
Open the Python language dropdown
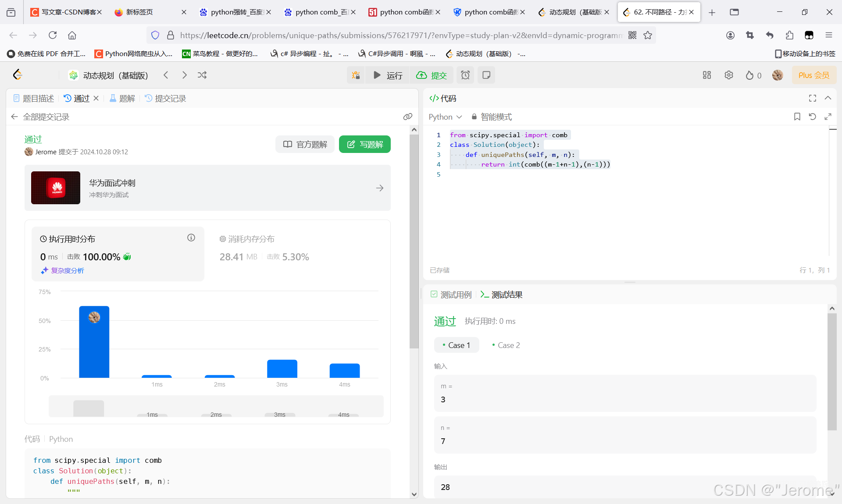445,117
